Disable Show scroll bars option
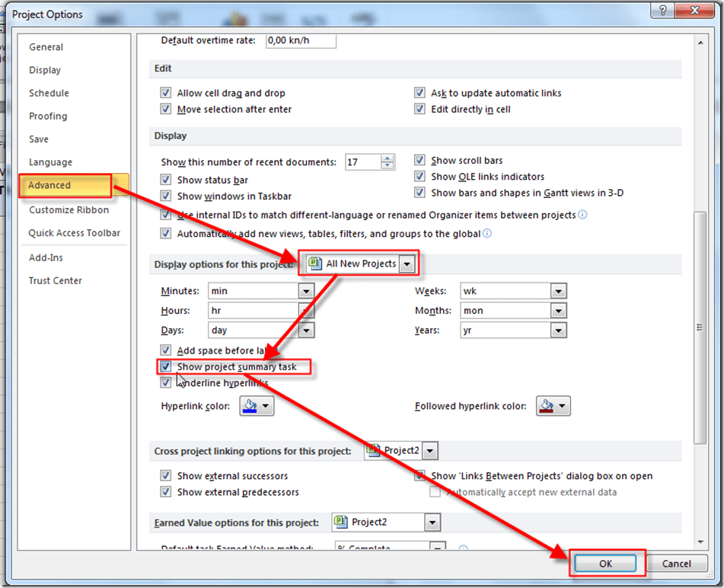 coord(419,160)
